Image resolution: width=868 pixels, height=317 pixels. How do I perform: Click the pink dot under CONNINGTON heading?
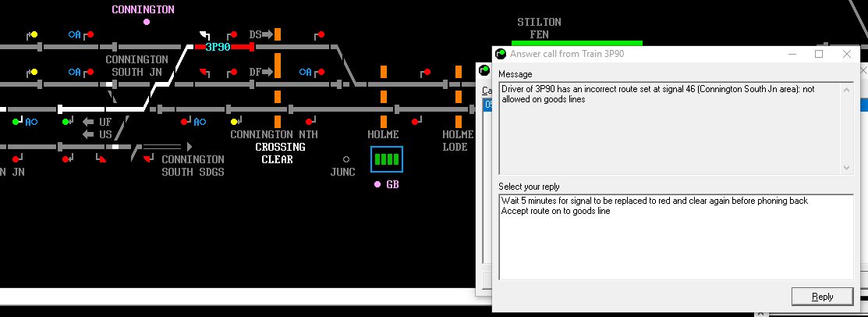[x=146, y=22]
